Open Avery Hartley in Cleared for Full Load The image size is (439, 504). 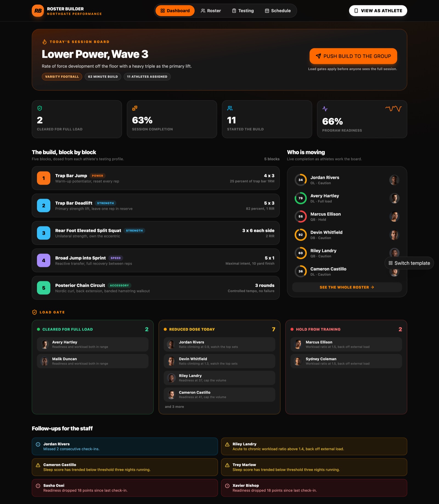93,344
